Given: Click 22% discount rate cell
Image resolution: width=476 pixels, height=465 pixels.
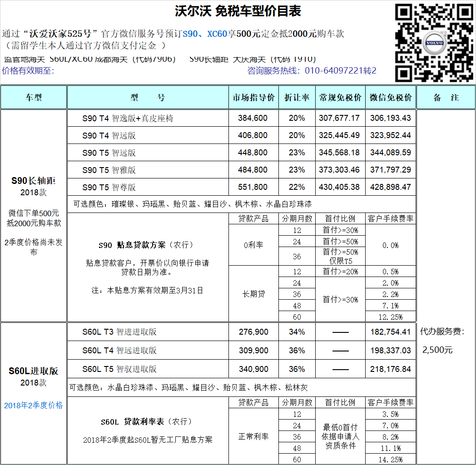Looking at the screenshot, I should click(297, 187).
